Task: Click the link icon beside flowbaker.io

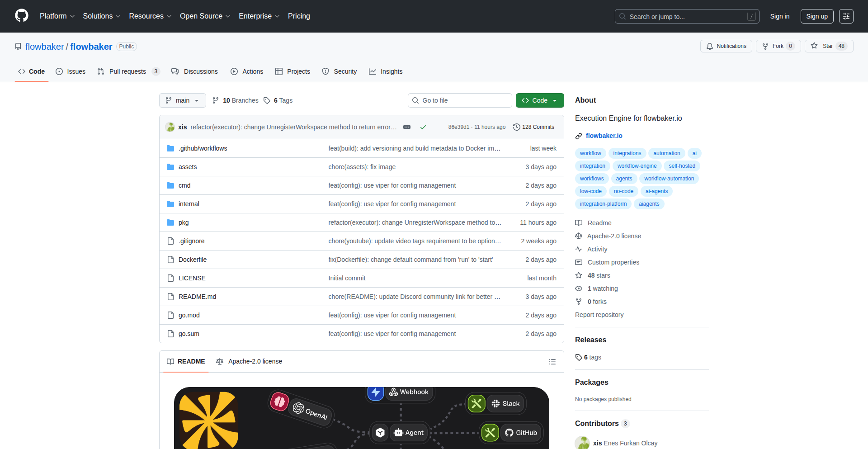Action: click(579, 136)
